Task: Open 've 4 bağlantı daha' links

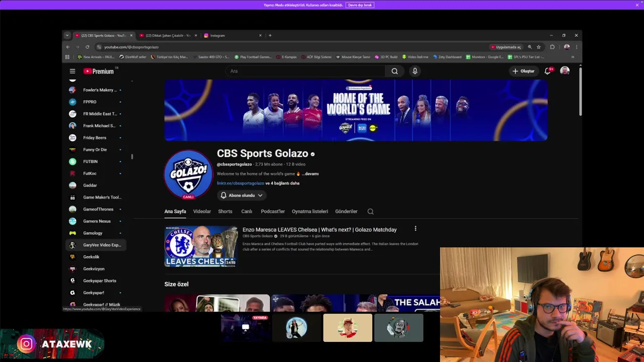Action: 282,184
